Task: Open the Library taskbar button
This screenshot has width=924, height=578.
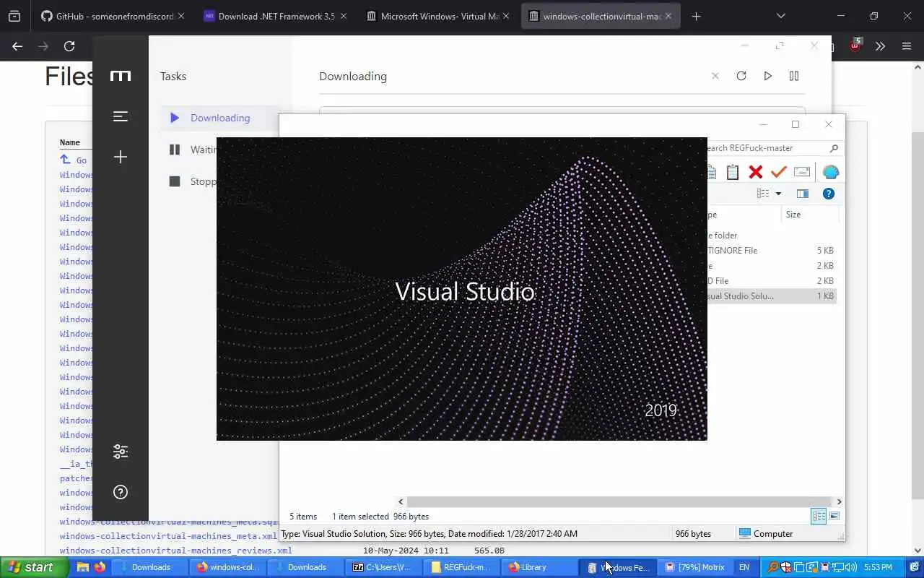Action: tap(539, 567)
